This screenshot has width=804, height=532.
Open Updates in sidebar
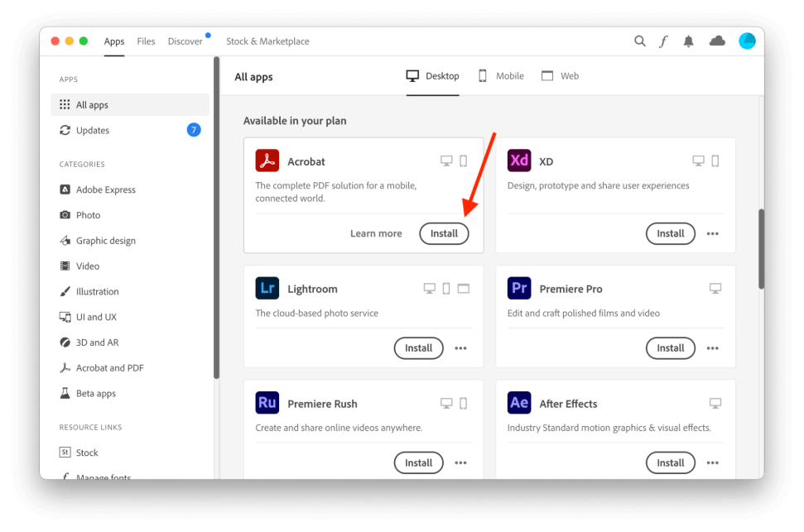[130, 130]
